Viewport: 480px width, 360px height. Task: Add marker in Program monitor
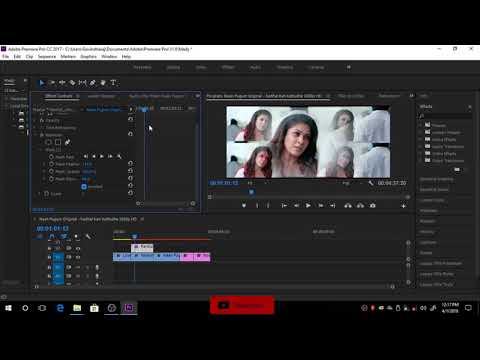tap(244, 206)
